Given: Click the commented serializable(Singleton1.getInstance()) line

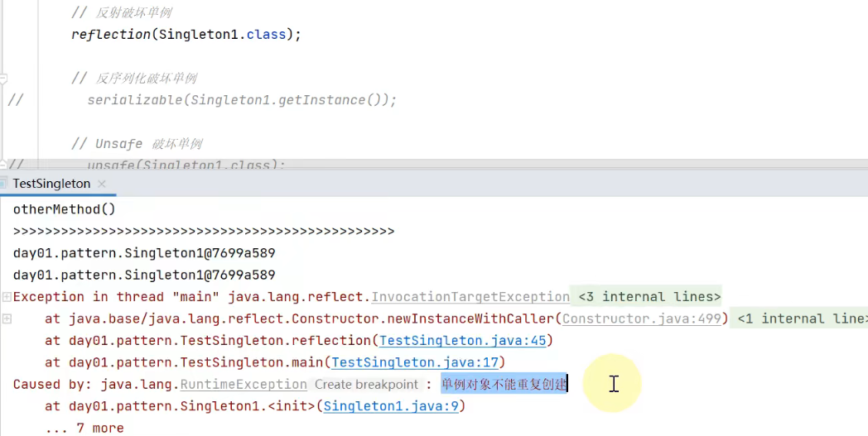Looking at the screenshot, I should click(x=242, y=101).
